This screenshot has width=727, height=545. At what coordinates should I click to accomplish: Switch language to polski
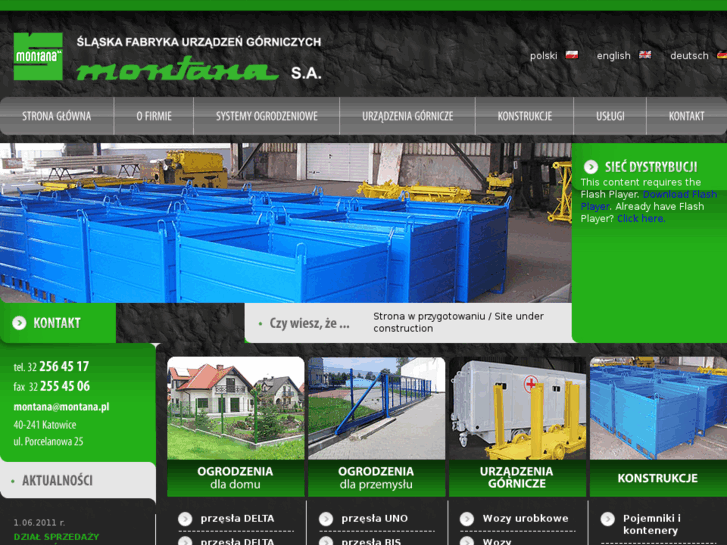[543, 56]
